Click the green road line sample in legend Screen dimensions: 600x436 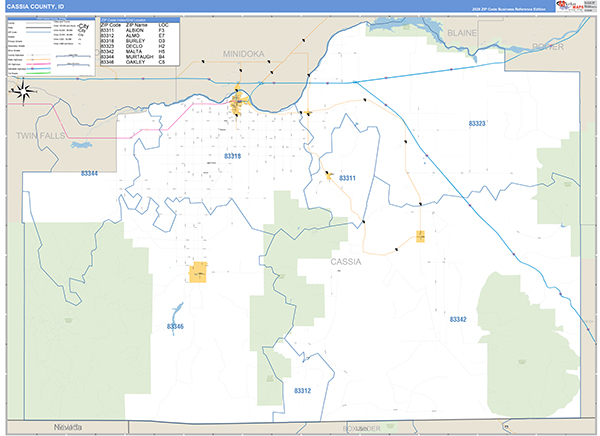coord(38,73)
